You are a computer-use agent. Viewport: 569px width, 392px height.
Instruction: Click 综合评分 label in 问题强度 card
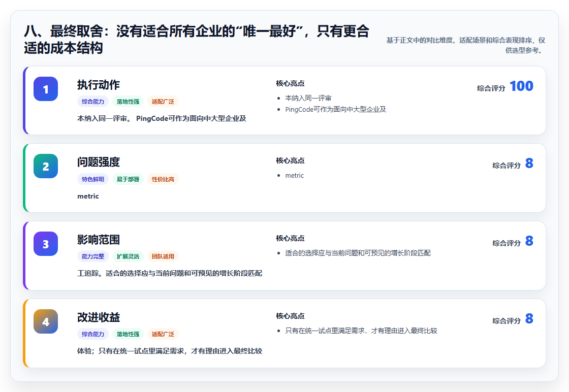(x=507, y=166)
